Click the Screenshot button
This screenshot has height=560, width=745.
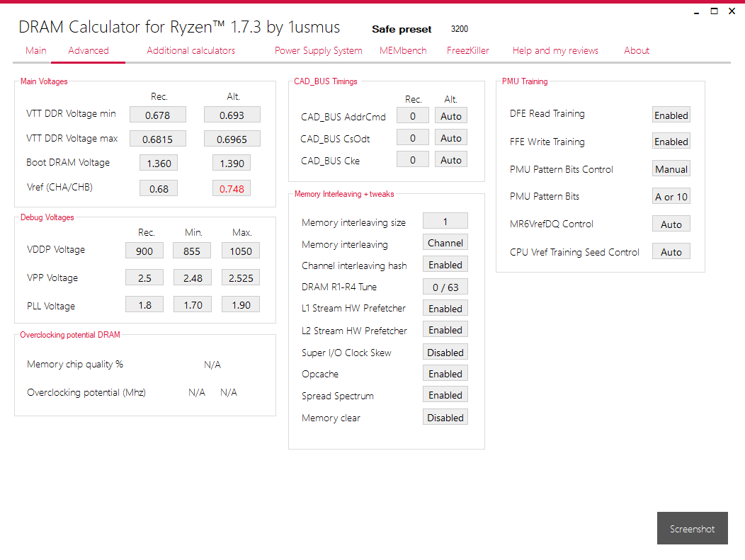693,528
